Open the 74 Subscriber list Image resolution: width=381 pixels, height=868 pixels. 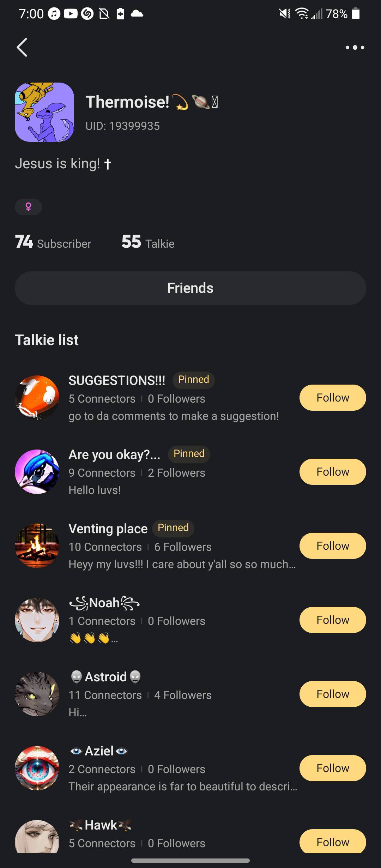53,243
